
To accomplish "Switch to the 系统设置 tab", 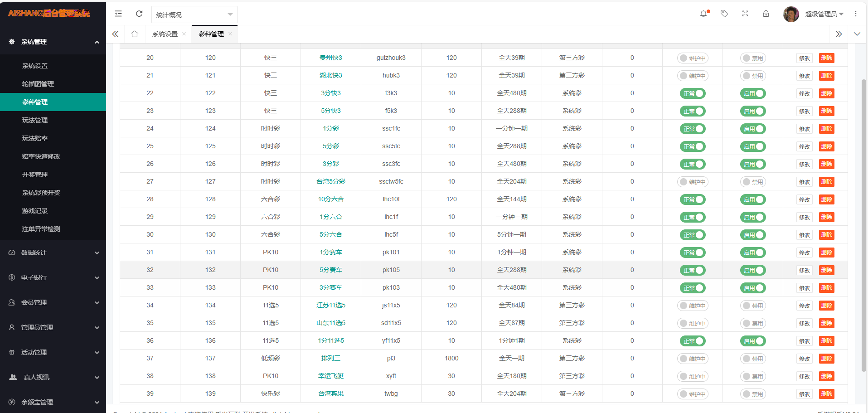I will [165, 34].
